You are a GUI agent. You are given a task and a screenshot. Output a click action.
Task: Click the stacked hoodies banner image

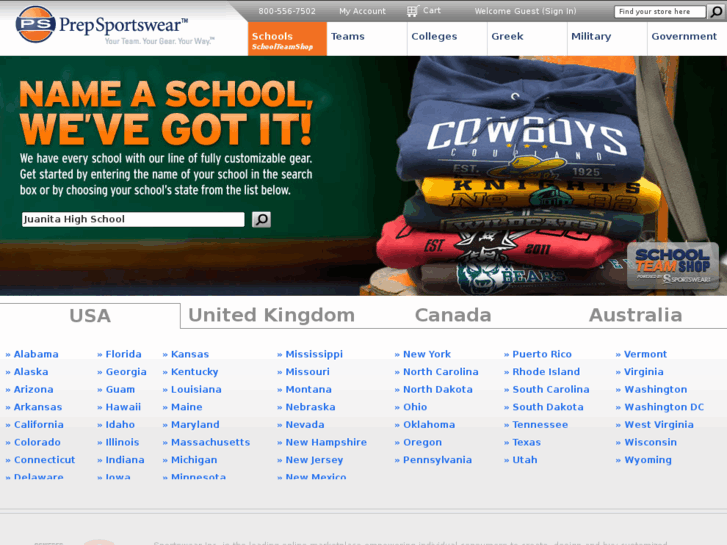[x=519, y=176]
